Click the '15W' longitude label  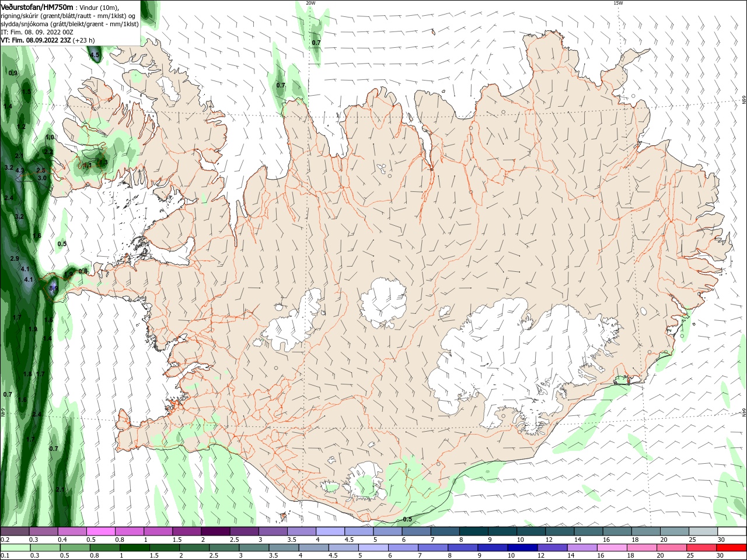pyautogui.click(x=618, y=3)
